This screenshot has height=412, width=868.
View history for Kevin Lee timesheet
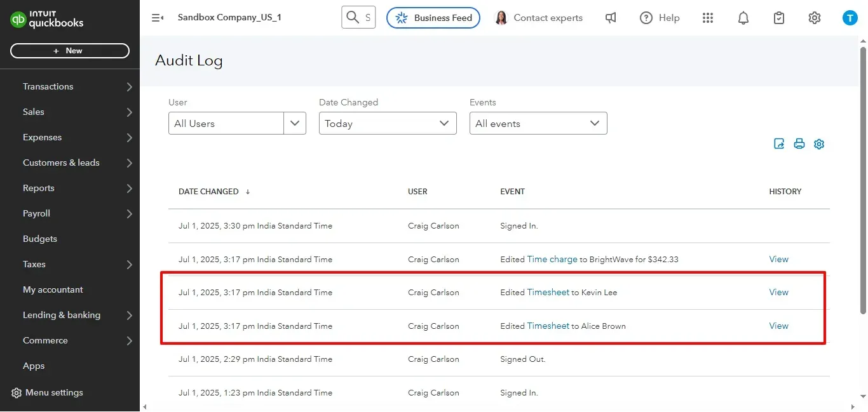[779, 292]
